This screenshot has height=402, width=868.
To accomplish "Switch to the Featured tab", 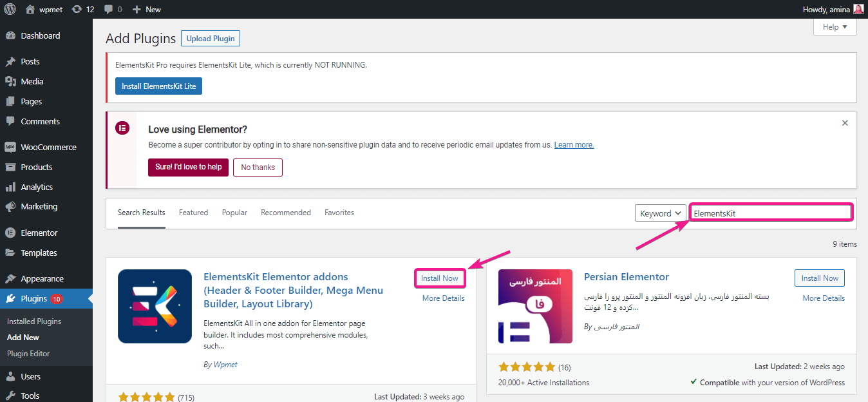I will click(x=194, y=213).
